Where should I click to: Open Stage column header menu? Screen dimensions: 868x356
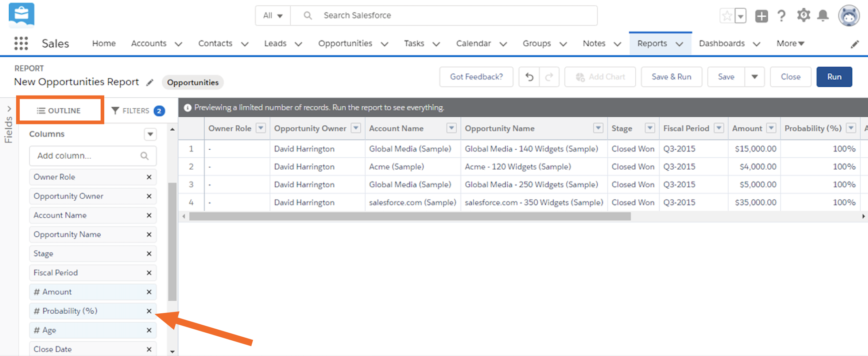pyautogui.click(x=650, y=128)
